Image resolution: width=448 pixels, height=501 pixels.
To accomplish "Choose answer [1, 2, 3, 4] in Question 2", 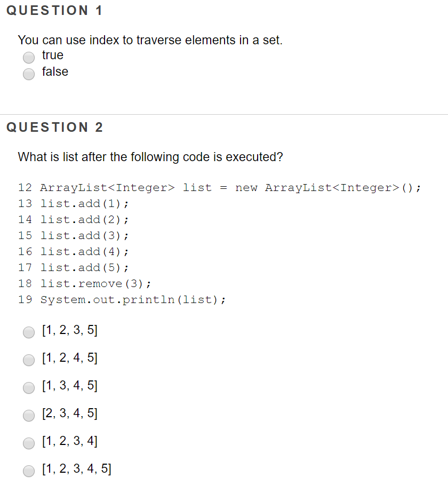I will 28,443.
